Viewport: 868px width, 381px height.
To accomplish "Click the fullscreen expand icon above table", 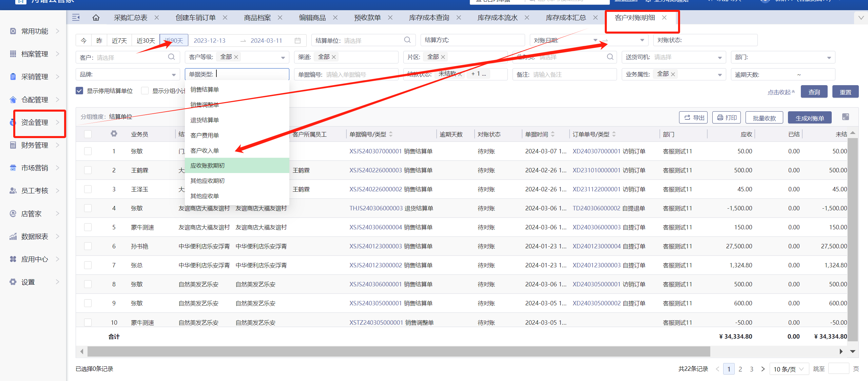I will [x=845, y=117].
